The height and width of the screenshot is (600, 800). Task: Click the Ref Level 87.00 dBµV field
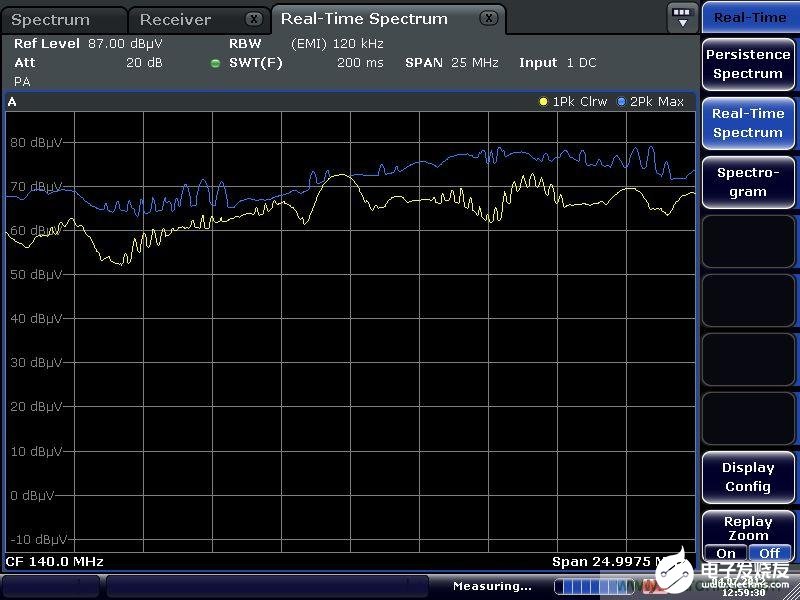click(x=88, y=44)
